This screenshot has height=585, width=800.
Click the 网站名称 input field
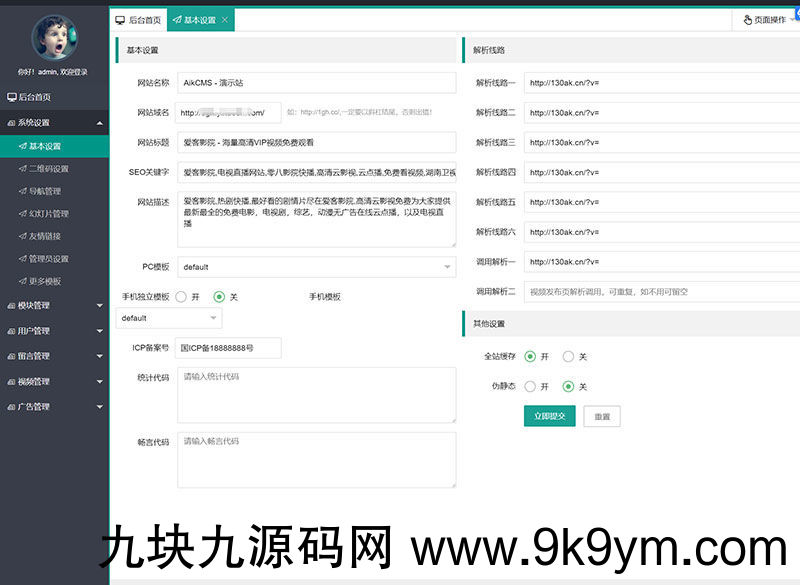pos(316,83)
